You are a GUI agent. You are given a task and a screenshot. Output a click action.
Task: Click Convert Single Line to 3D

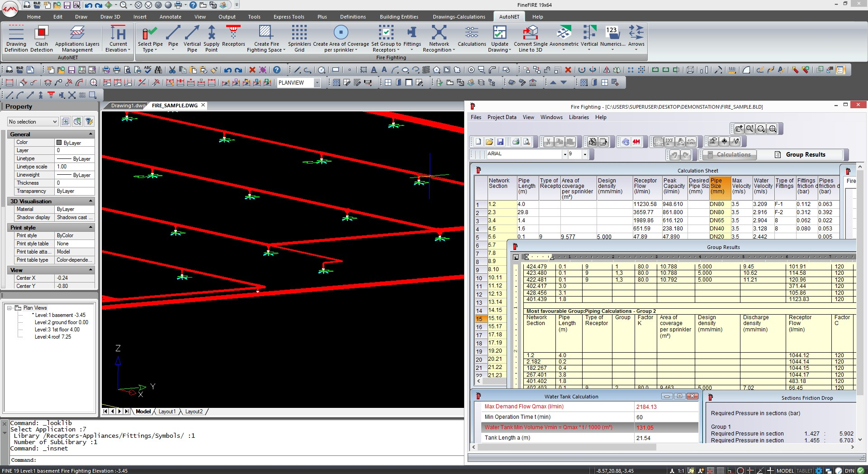pyautogui.click(x=530, y=38)
